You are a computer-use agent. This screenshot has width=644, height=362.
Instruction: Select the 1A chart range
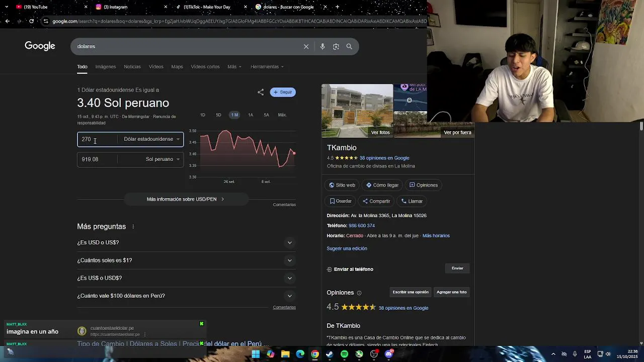tap(251, 115)
